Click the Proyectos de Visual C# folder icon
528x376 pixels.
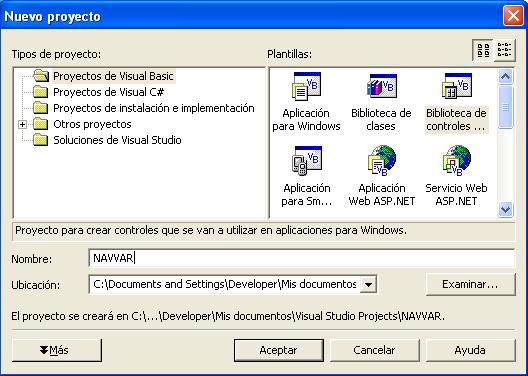coord(41,92)
